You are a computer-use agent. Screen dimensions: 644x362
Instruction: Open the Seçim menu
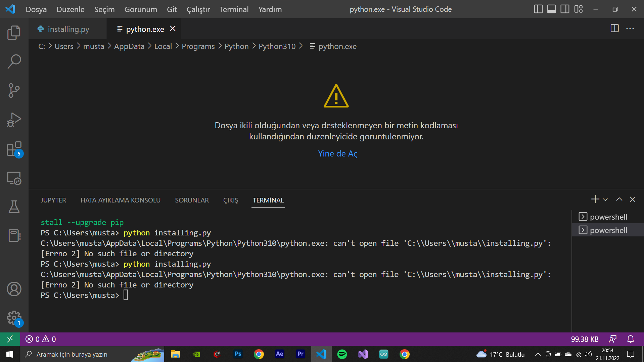click(104, 9)
